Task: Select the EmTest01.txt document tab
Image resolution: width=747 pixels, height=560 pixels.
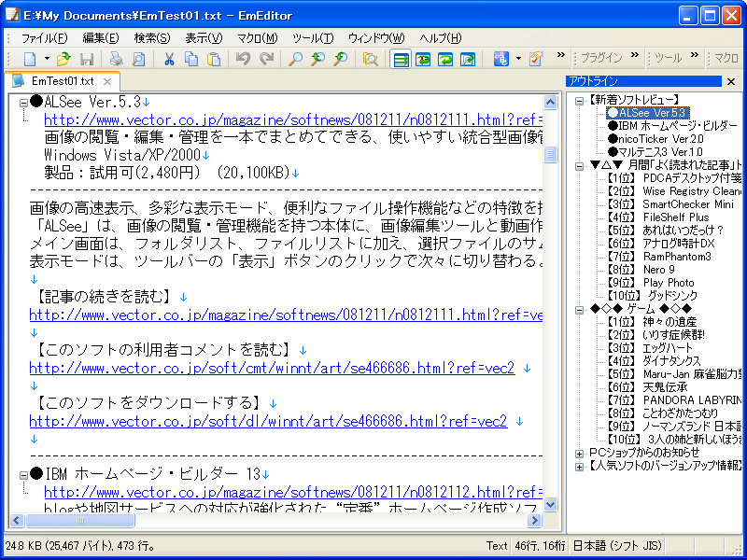Action: (62, 81)
